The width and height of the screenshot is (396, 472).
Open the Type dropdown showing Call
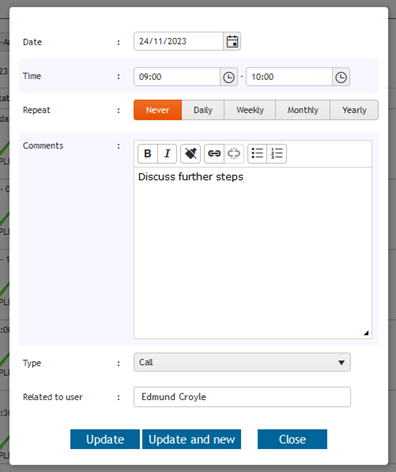(x=242, y=362)
